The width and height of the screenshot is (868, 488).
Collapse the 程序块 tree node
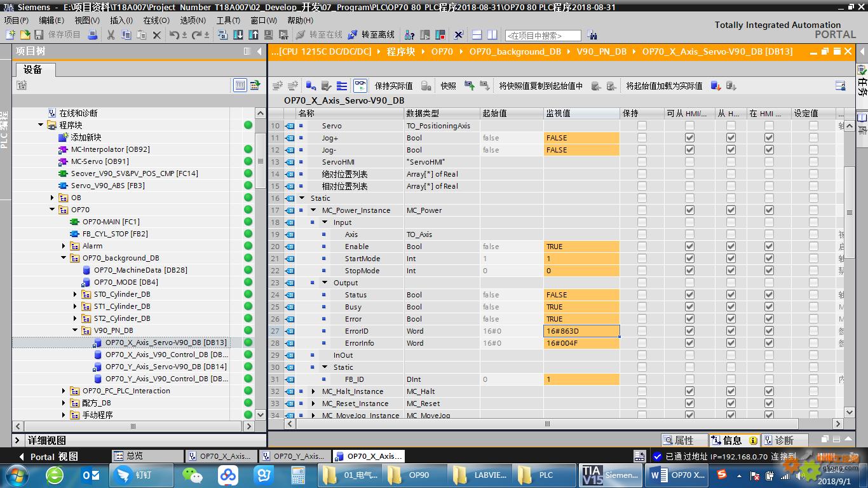pos(41,125)
